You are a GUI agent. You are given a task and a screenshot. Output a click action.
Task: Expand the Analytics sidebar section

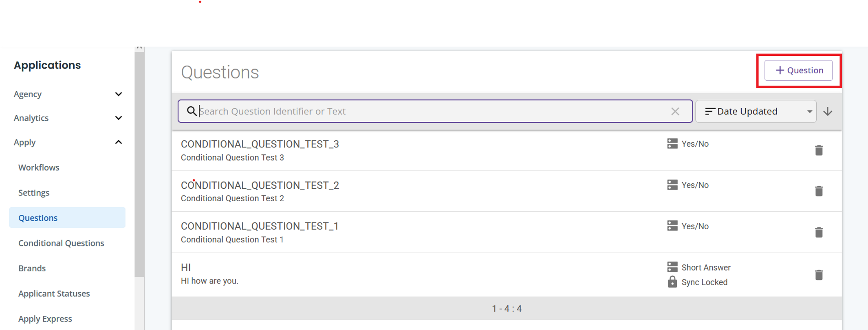pos(118,118)
